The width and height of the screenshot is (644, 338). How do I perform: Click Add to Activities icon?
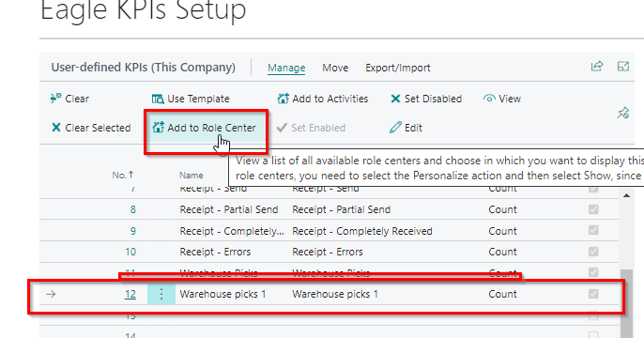(283, 99)
